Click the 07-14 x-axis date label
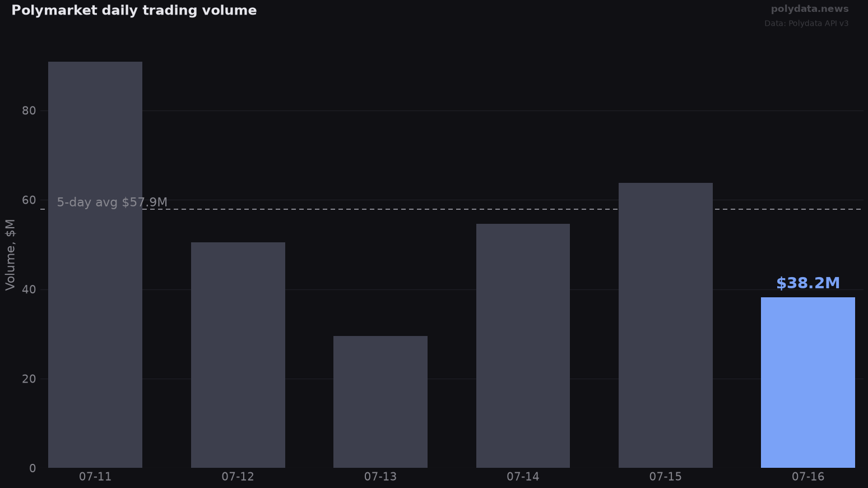Viewport: 868px width, 488px height. click(x=523, y=477)
